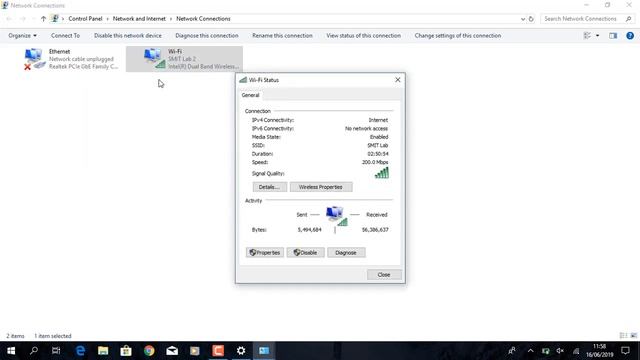Open the Action Center notifications icon
Screen dimensions: 640x360
(625, 351)
